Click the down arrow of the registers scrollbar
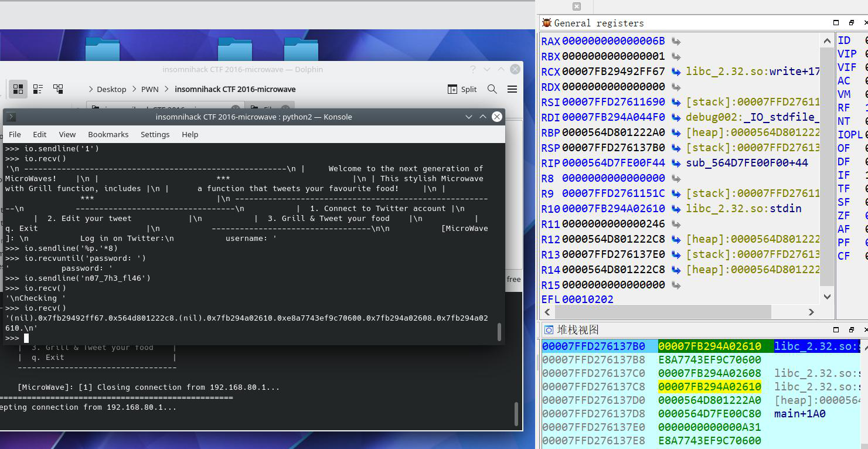This screenshot has height=449, width=868. pyautogui.click(x=827, y=297)
